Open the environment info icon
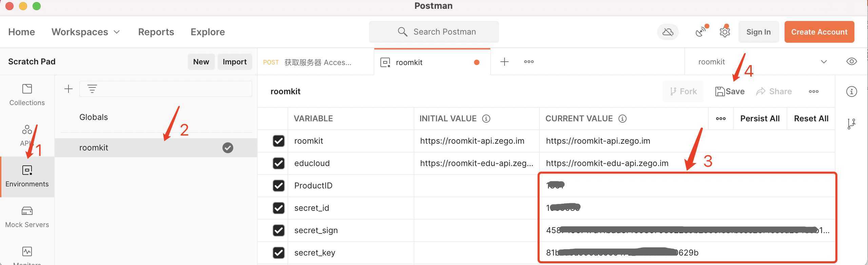The width and height of the screenshot is (868, 265). coord(851,91)
